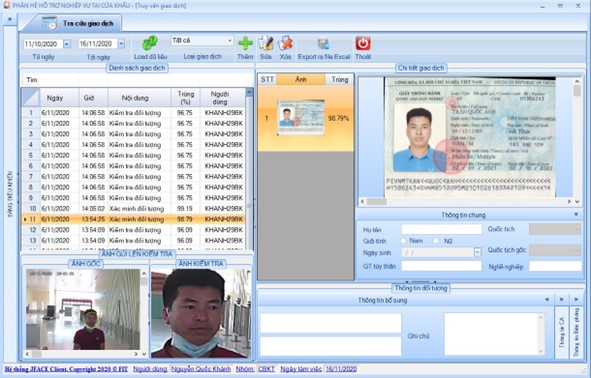Click the red Thoát power icon
591x378 pixels.
[x=363, y=43]
